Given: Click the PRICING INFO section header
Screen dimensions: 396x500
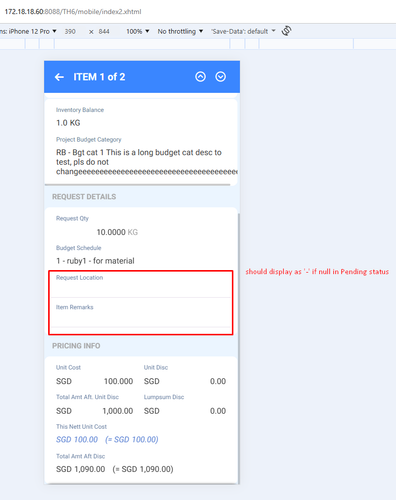Looking at the screenshot, I should (76, 346).
